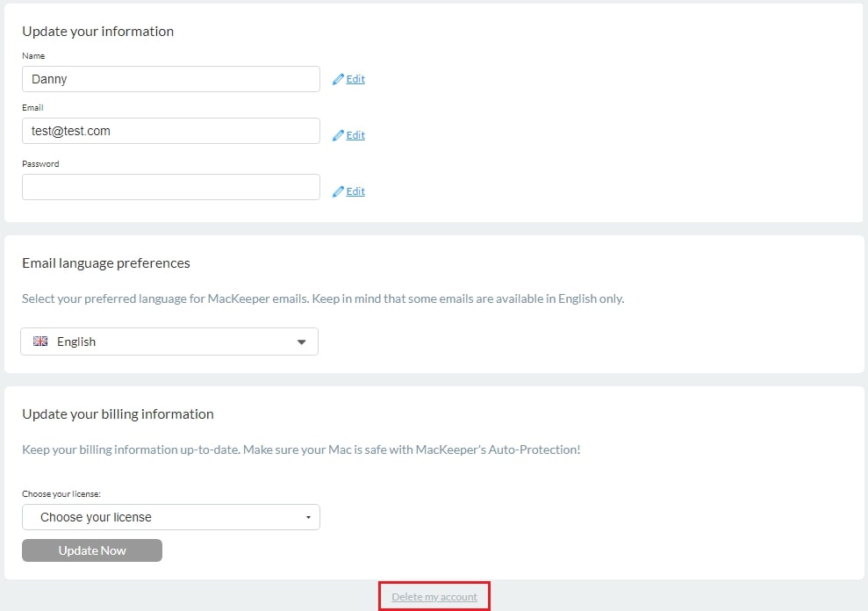Click the Choose your license: label
868x611 pixels.
(x=61, y=494)
